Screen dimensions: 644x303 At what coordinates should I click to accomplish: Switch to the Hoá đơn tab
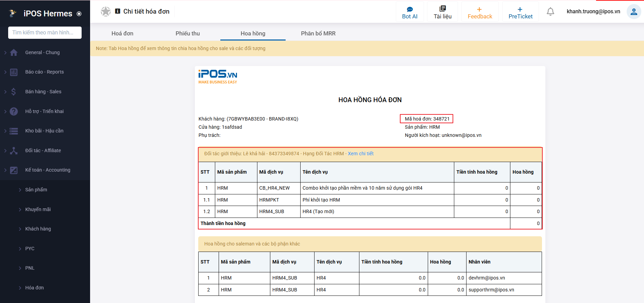(x=122, y=33)
